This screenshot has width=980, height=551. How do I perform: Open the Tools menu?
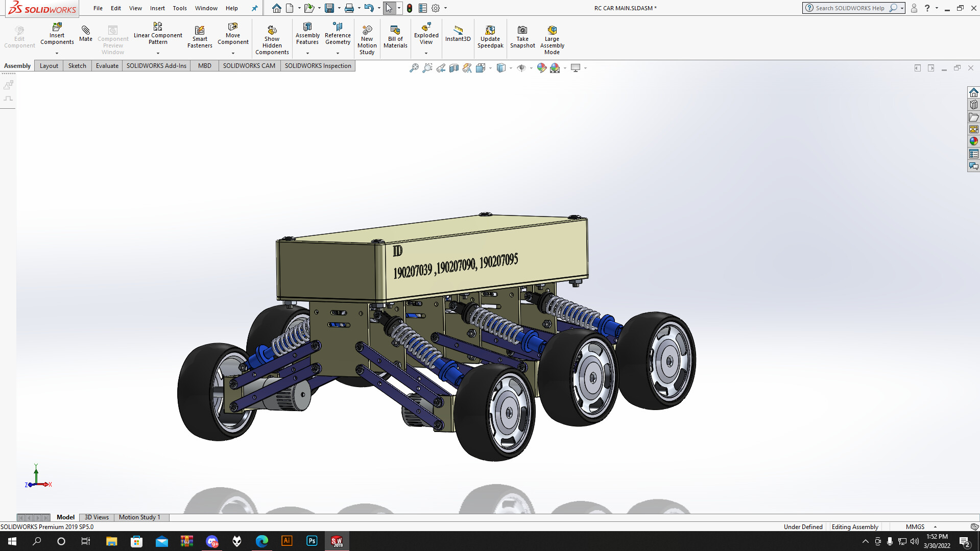(179, 8)
